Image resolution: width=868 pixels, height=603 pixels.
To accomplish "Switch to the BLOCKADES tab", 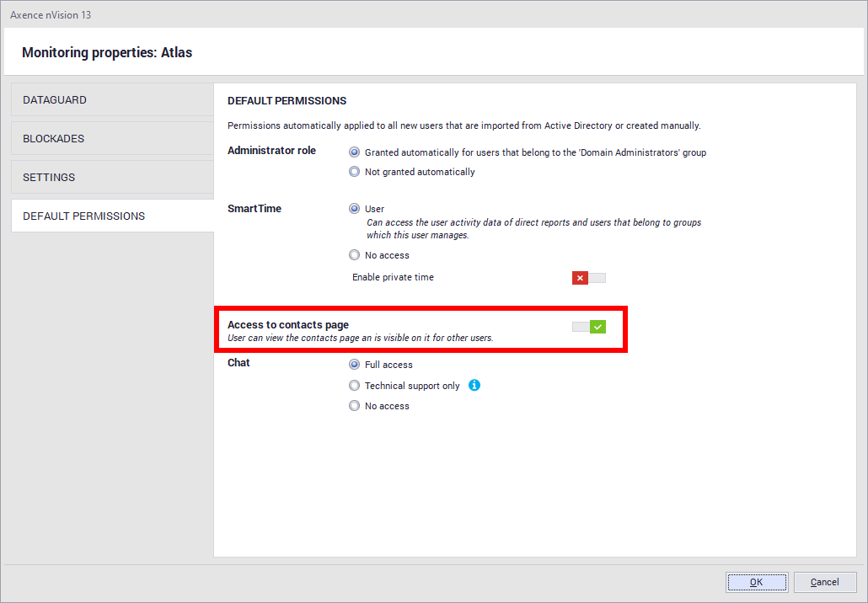I will 112,139.
